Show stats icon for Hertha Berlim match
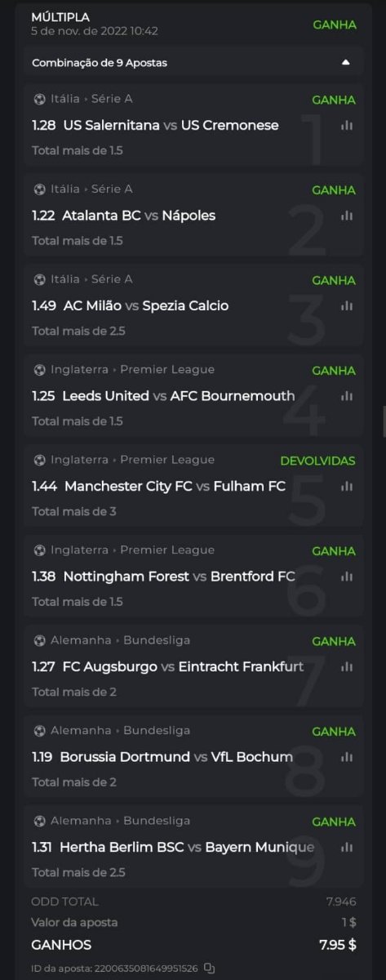The width and height of the screenshot is (386, 980). 347,847
